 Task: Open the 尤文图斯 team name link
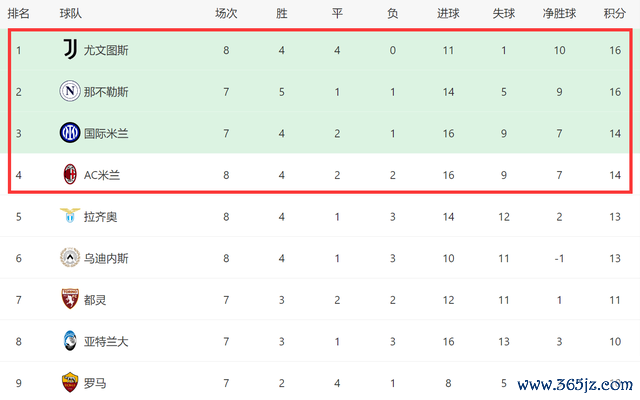(106, 51)
